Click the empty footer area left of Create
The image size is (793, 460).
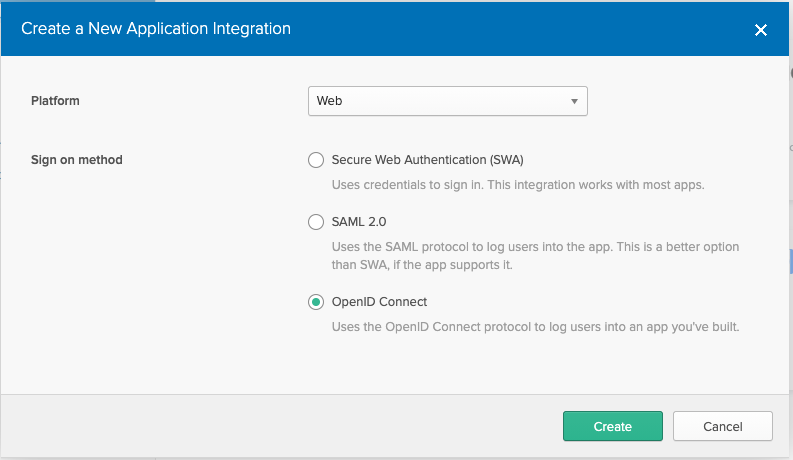pos(280,426)
